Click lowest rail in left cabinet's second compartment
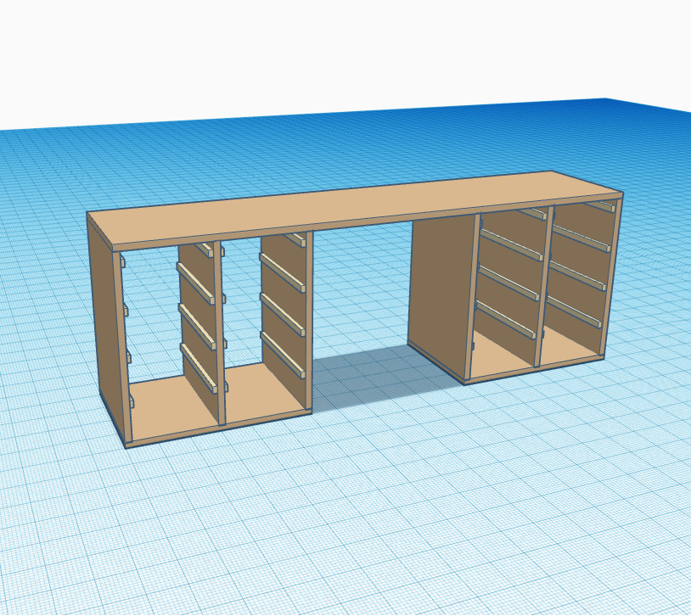691x616 pixels. click(x=283, y=356)
